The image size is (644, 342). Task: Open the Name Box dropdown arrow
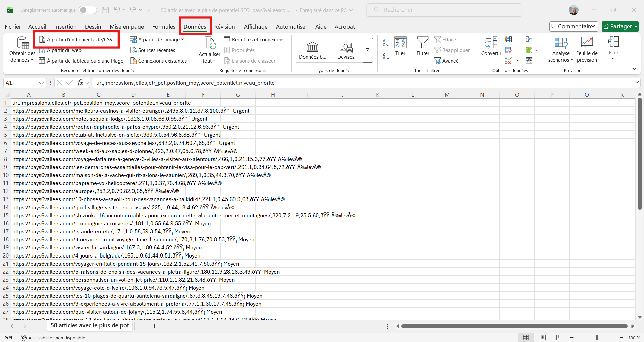(41, 83)
